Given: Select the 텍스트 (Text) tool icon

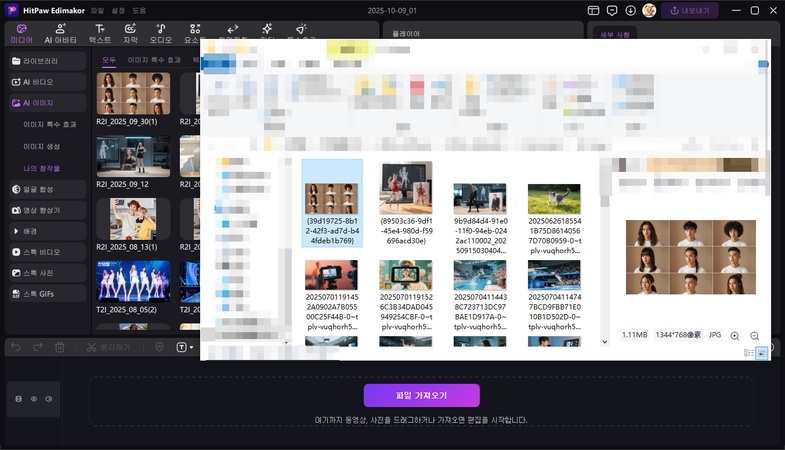Looking at the screenshot, I should pyautogui.click(x=100, y=33).
